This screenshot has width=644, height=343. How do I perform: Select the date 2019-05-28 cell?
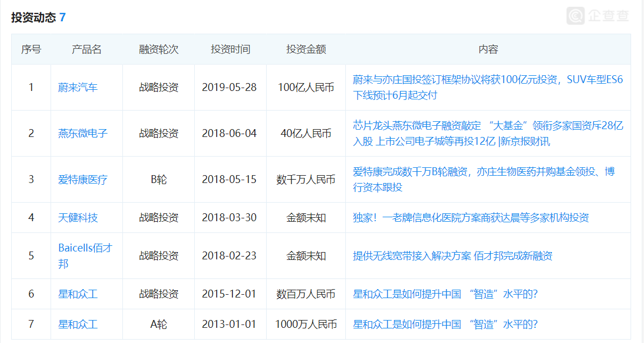point(229,88)
